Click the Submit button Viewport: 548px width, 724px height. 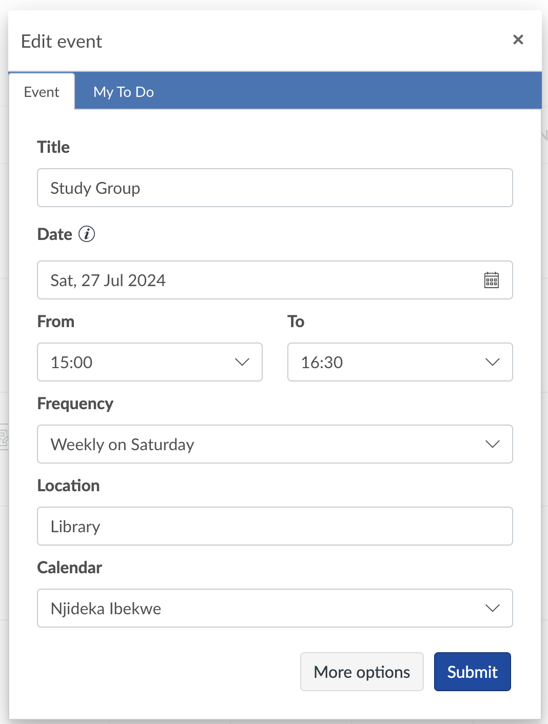click(472, 672)
